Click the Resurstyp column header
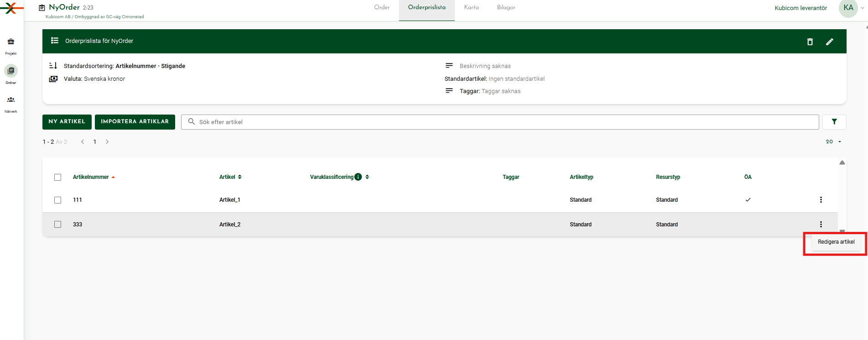868x340 pixels. coord(668,177)
